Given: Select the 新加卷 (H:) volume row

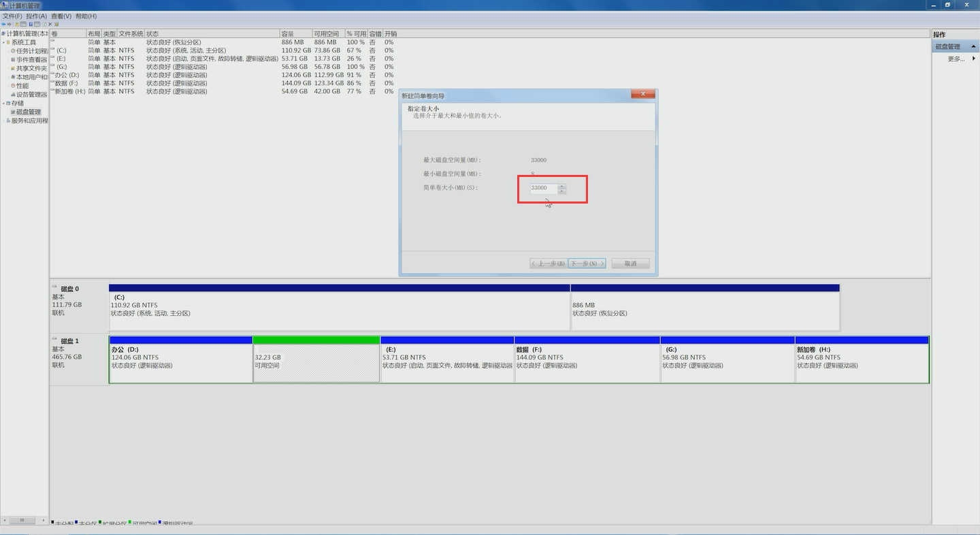Looking at the screenshot, I should pos(223,91).
